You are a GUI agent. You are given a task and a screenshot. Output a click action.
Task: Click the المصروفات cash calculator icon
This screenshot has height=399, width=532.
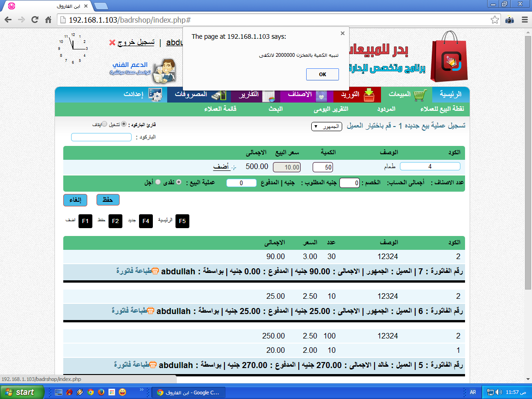(219, 95)
